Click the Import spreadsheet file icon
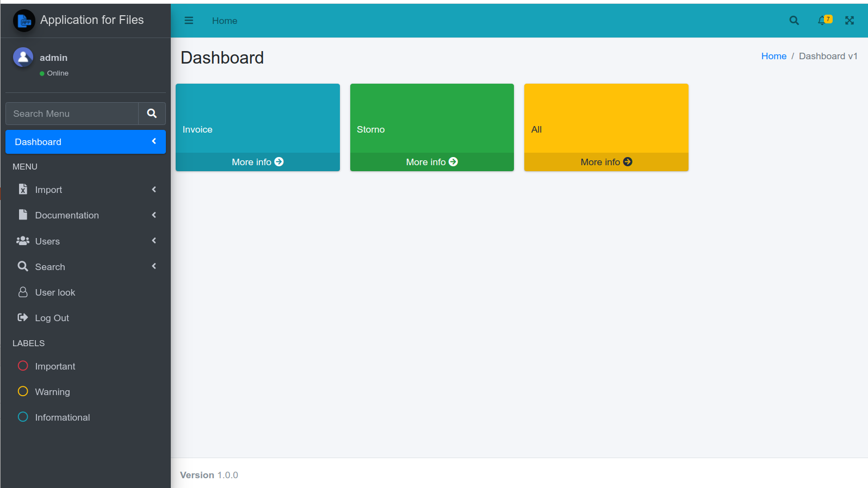868x488 pixels. click(23, 189)
